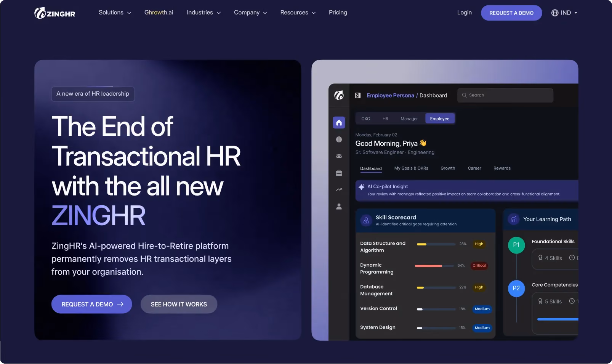Open the Ghrowth.ai menu link

point(159,13)
